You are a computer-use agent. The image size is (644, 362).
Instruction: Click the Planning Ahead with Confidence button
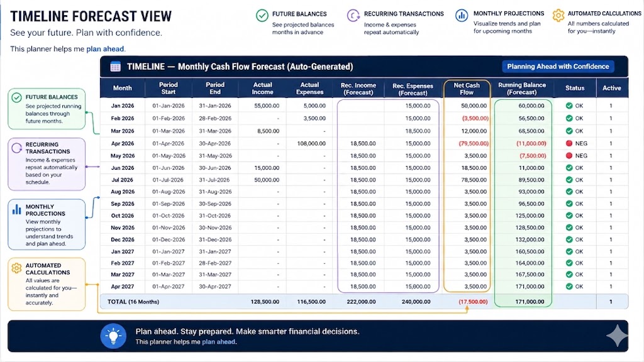click(x=558, y=67)
